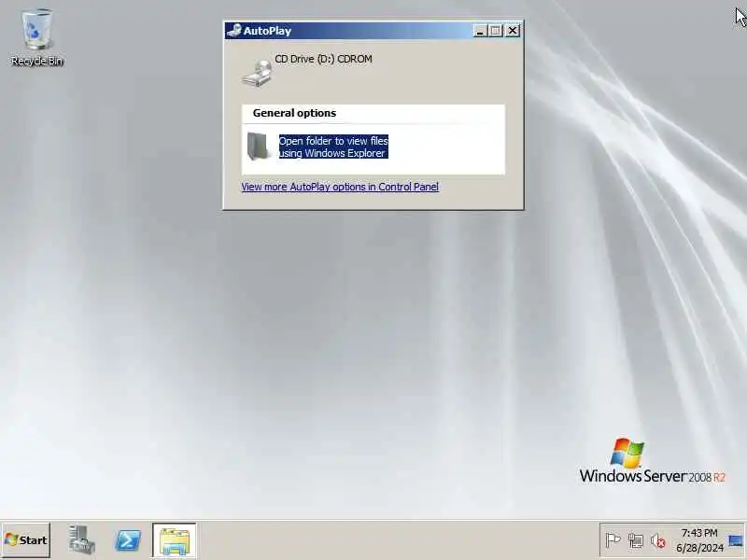Screen dimensions: 747x560
Task: Click the Show desktop button in tray
Action: (736, 540)
